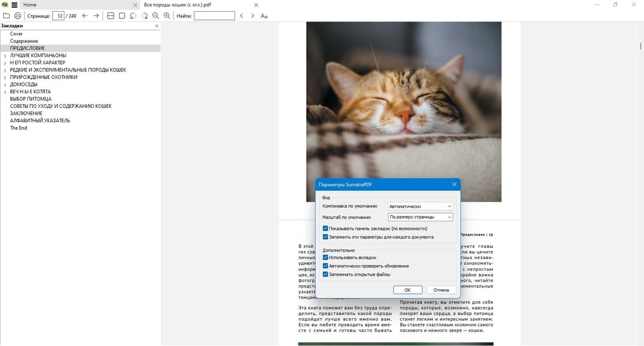
Task: Open Компоновка по умолчанию dropdown
Action: click(x=420, y=206)
